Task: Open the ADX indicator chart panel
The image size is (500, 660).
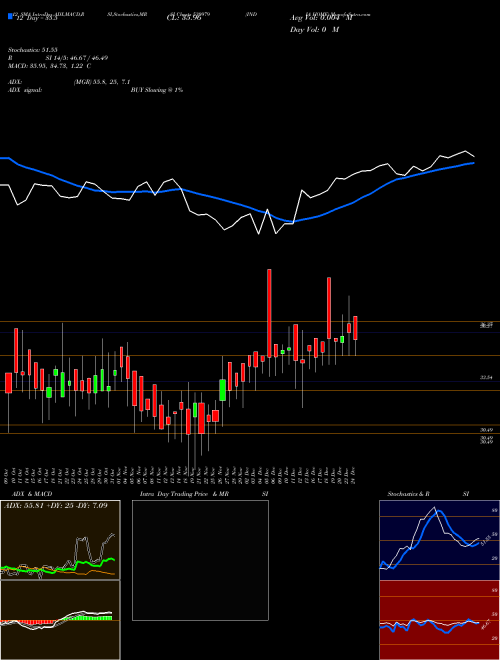Action: coord(60,540)
